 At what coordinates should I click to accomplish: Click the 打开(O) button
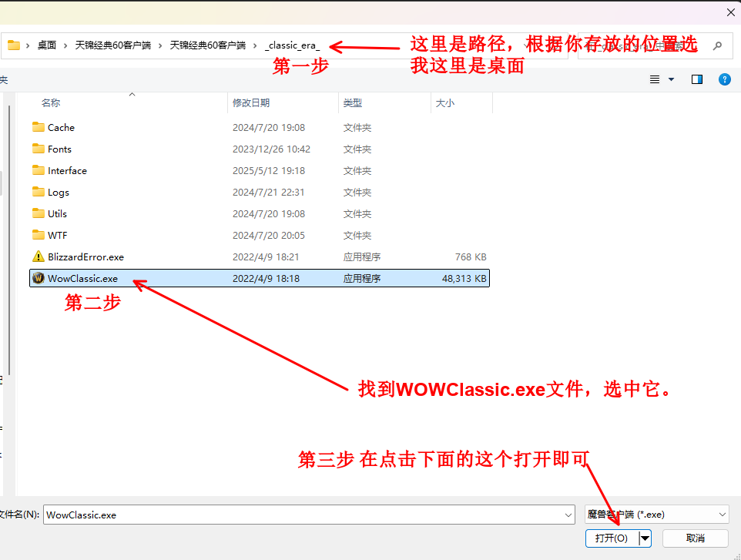[612, 538]
